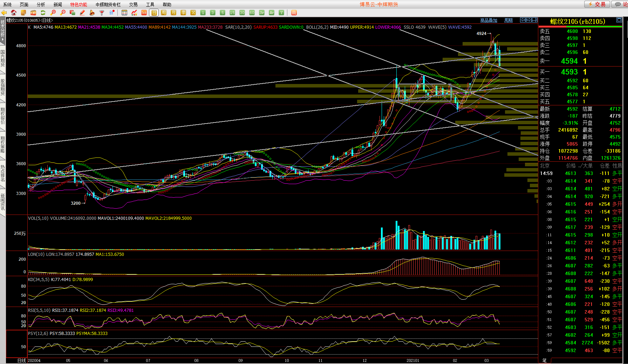628x364 pixels.
Task: Open the 交易 menu in the menu bar
Action: [134, 5]
